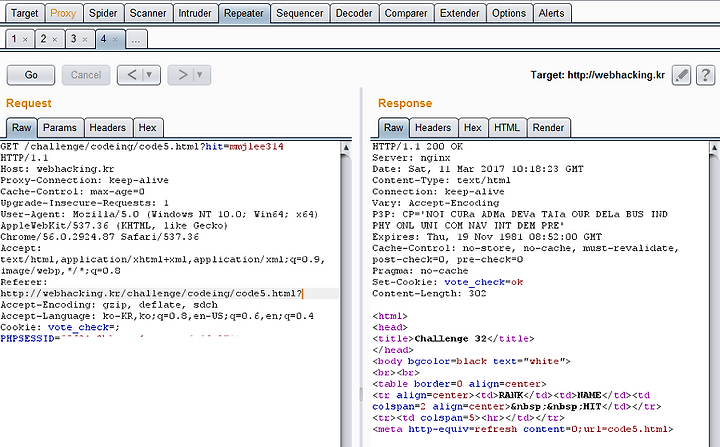Click the 'Server: nginx' response header
Viewport: 720px width, 447px height.
coord(411,158)
